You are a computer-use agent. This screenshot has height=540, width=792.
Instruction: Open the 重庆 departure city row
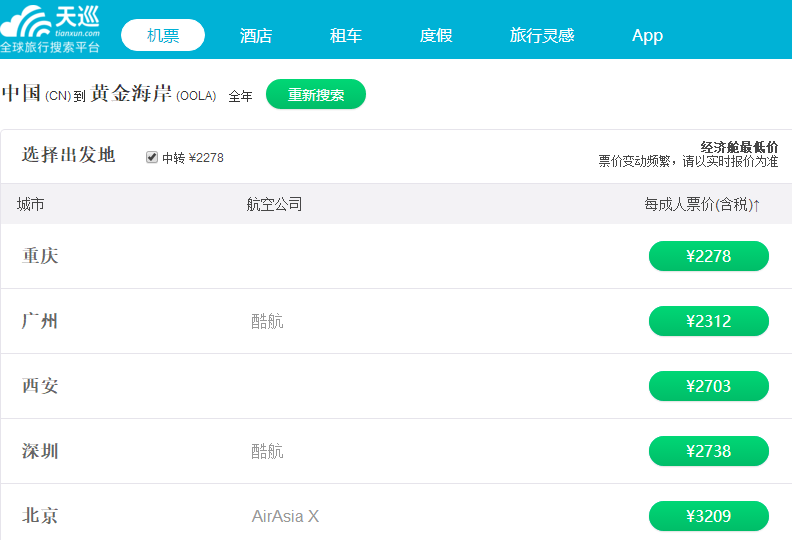pos(41,256)
